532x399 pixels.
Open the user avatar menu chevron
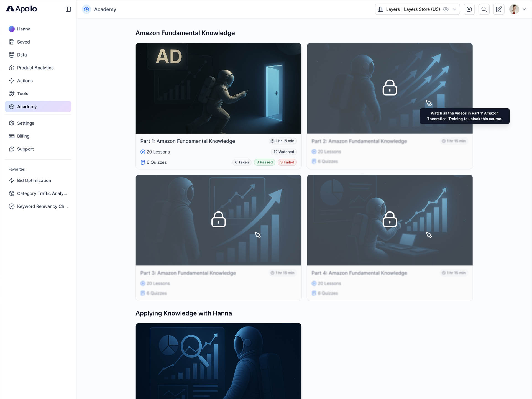524,9
